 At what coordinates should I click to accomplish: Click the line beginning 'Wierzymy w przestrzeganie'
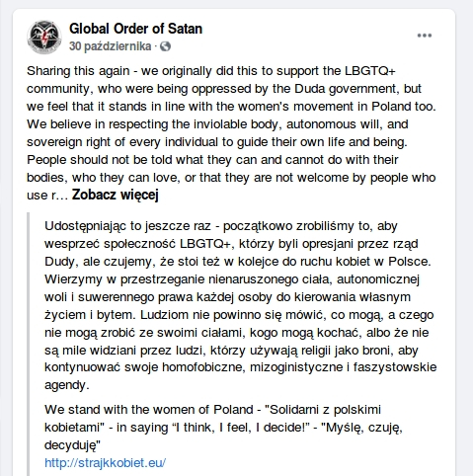tap(232, 279)
